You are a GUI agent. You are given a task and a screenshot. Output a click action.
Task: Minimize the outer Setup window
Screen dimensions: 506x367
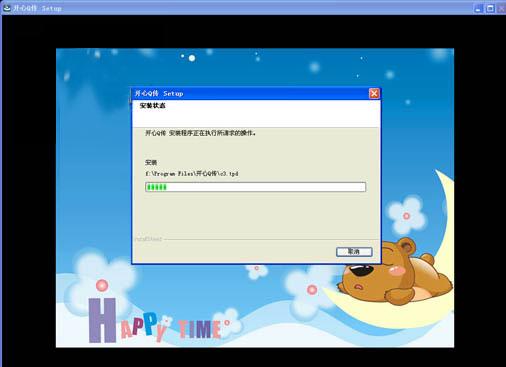478,8
